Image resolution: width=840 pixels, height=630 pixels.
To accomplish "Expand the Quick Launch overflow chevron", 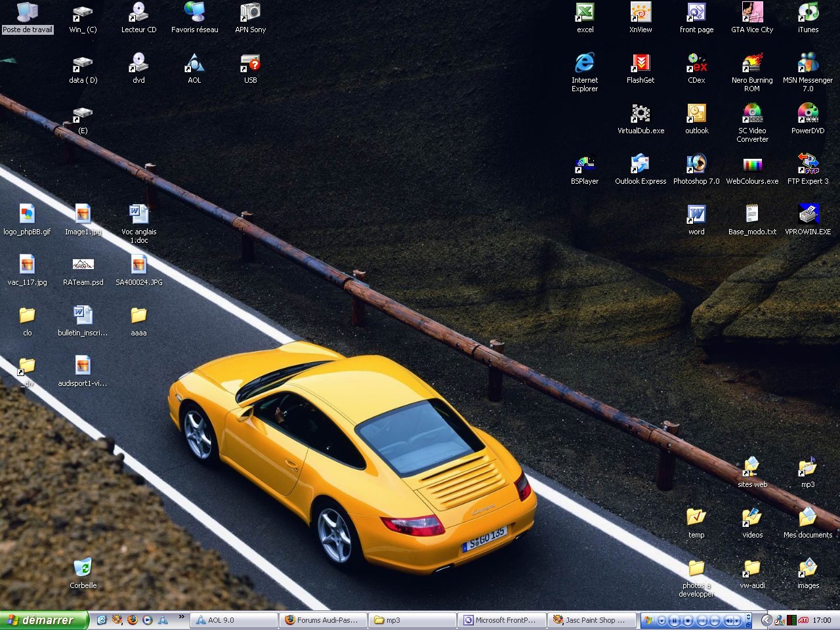I will [182, 617].
